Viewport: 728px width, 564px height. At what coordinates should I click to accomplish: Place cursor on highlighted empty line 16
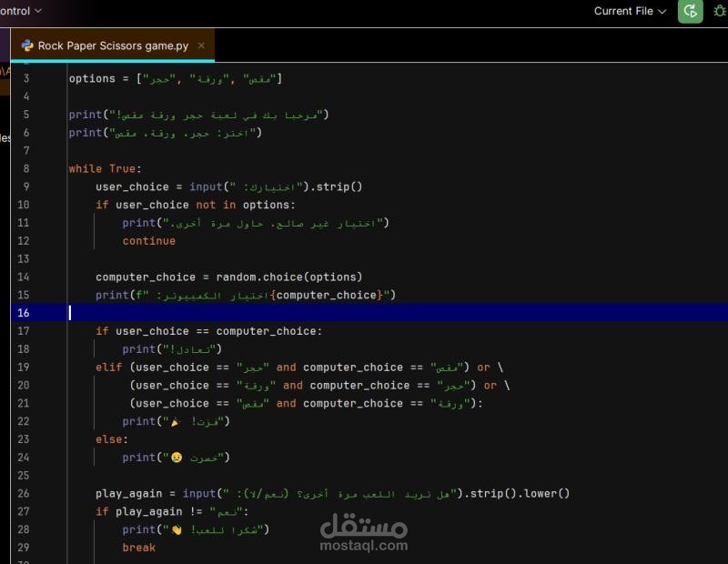369,313
